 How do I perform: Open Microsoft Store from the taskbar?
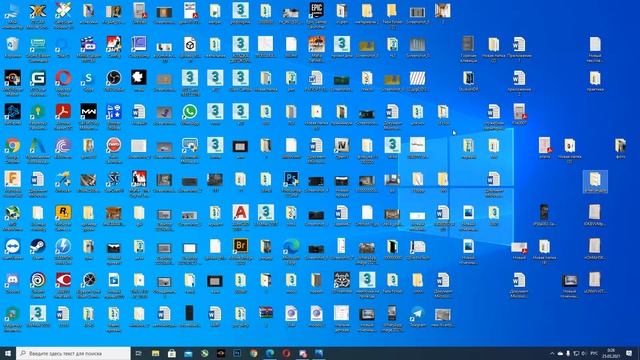pyautogui.click(x=172, y=353)
